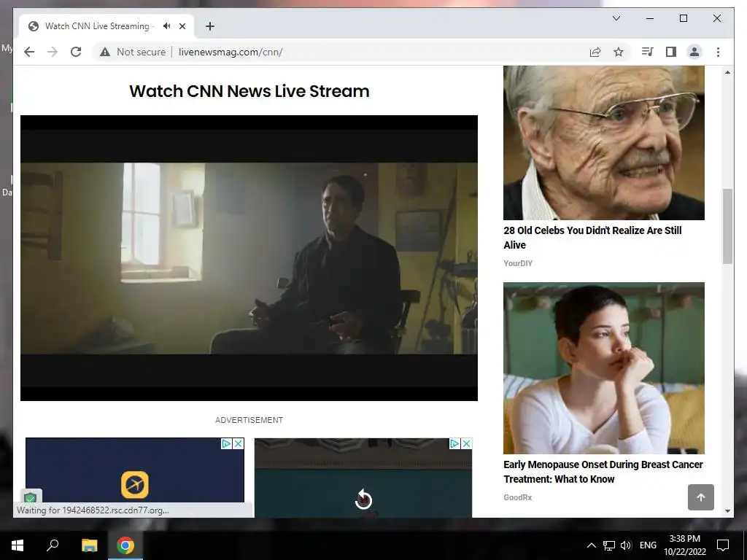Open AdChoices info on the airplane ad
The image size is (747, 560).
click(x=226, y=444)
